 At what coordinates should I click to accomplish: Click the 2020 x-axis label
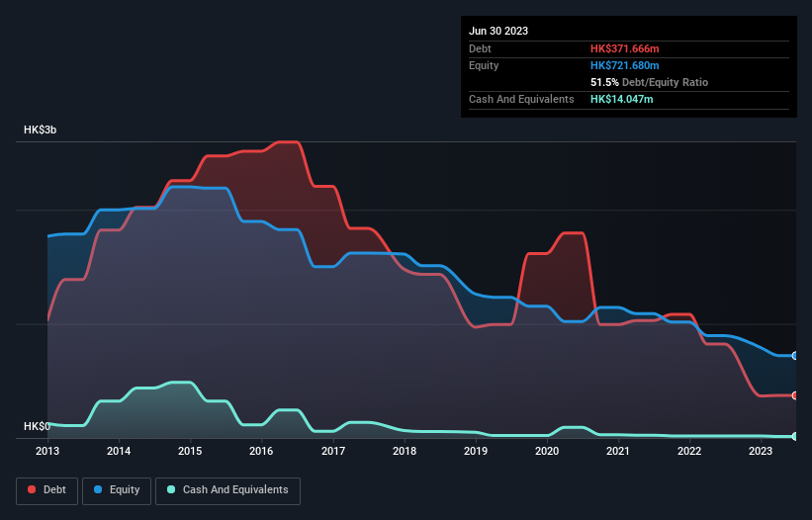[x=547, y=451]
